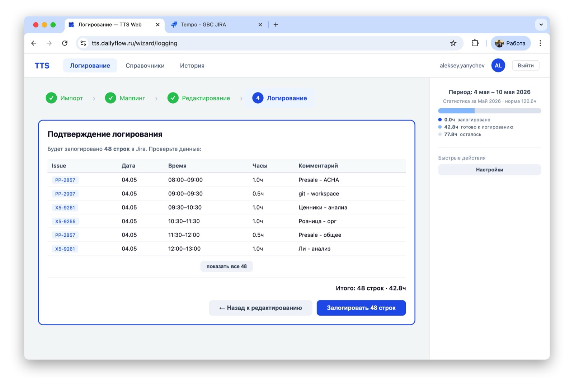Screen dimensions: 574x392
Task: Reload the page with refresh icon
Action: (65, 43)
